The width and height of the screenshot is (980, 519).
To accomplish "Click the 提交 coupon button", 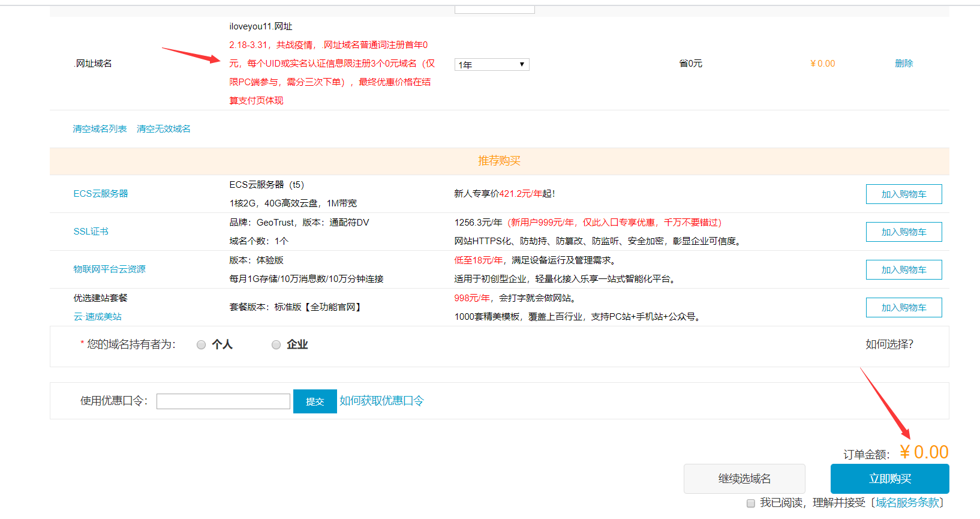I will pyautogui.click(x=315, y=401).
